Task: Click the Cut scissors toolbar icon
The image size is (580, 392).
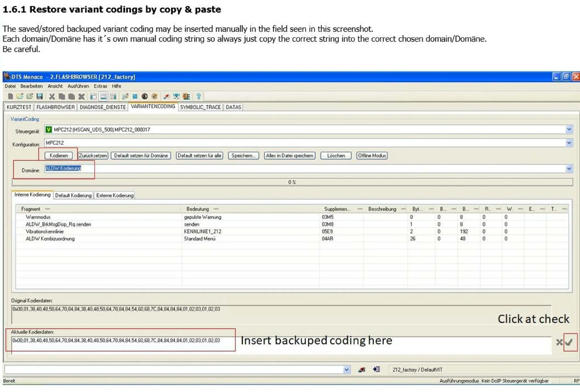Action: click(52, 97)
